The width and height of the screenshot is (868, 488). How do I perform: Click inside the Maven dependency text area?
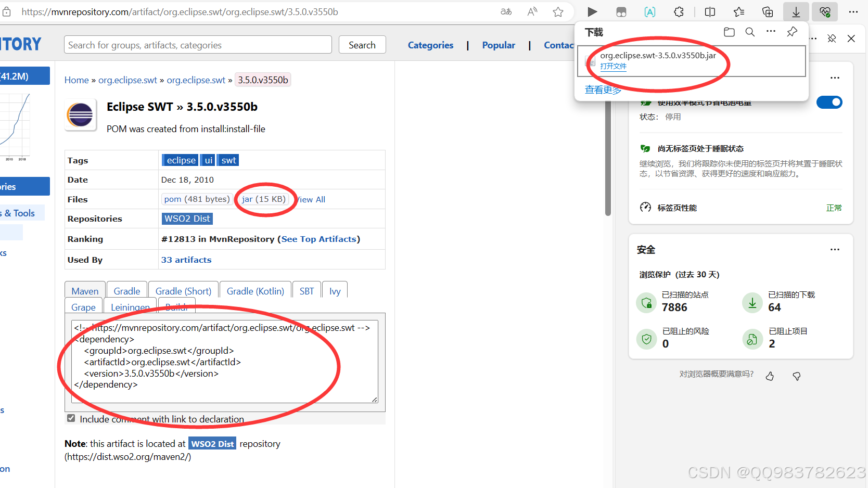(x=225, y=362)
